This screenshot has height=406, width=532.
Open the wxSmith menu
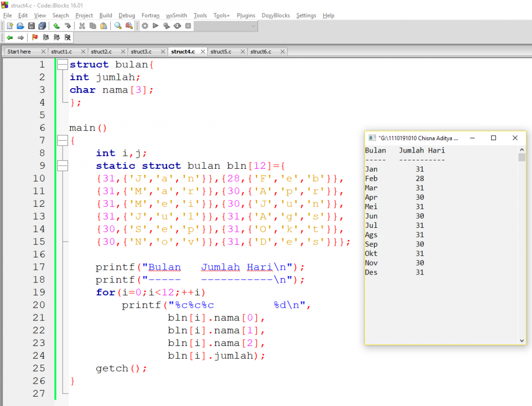[176, 15]
